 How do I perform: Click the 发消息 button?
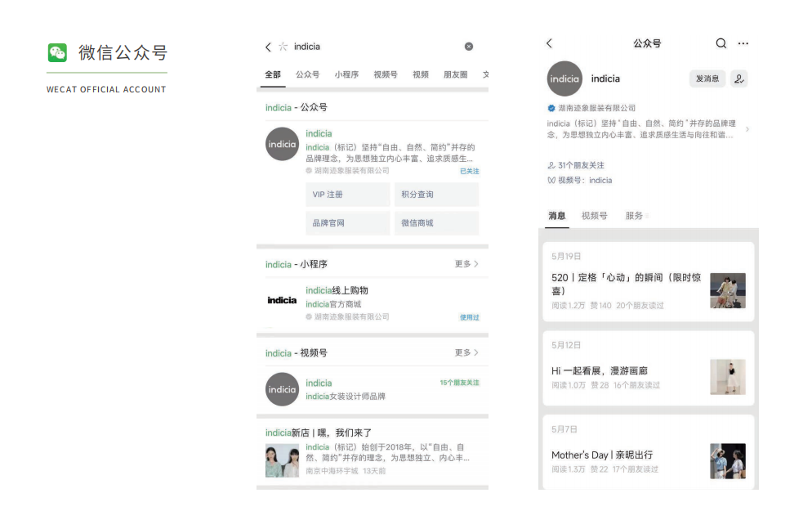click(707, 78)
